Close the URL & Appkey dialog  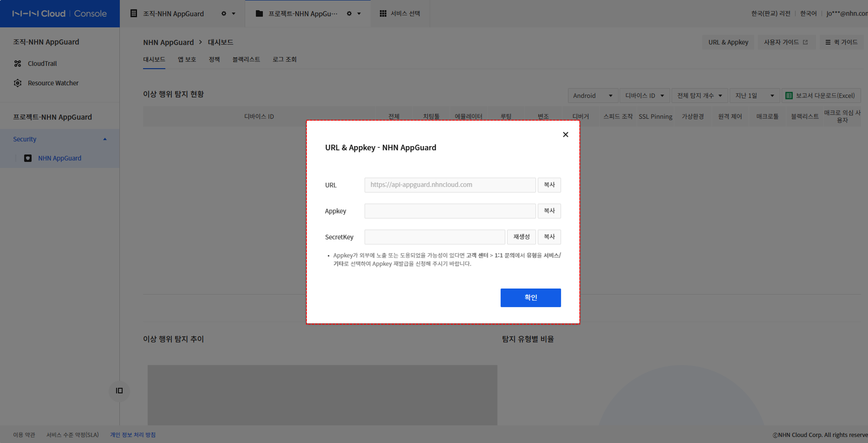[x=566, y=135]
